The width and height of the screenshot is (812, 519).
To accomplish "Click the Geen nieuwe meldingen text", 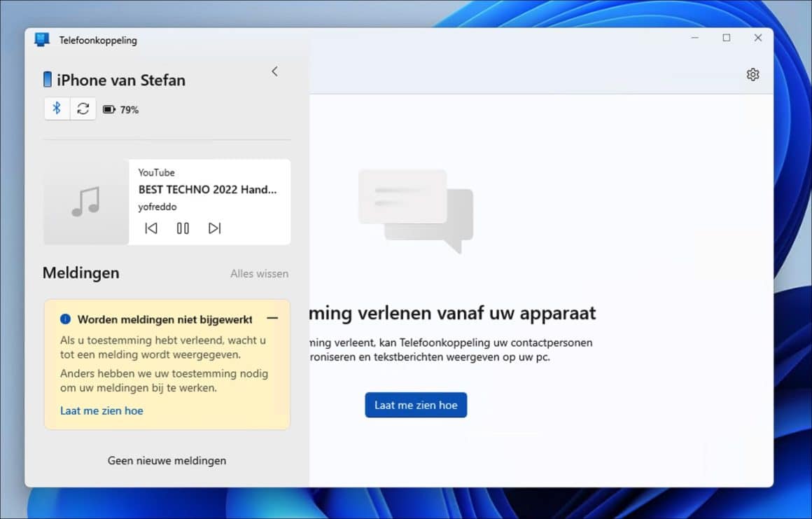I will (x=167, y=460).
